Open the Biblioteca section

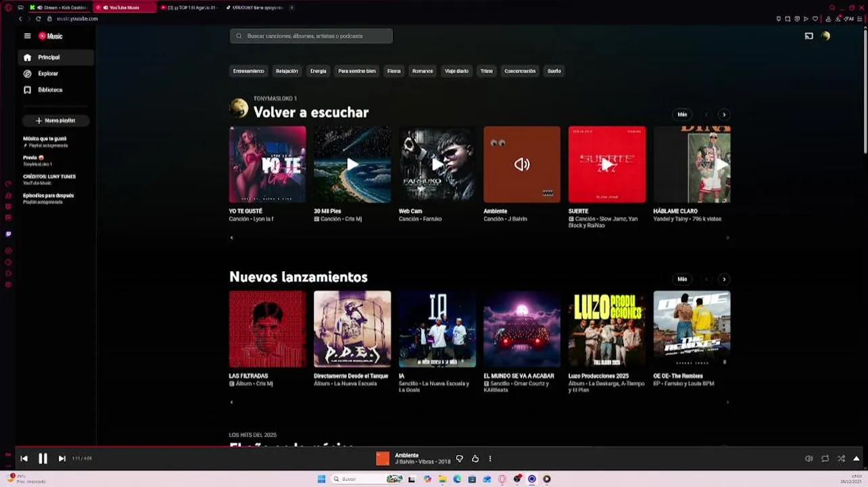click(56, 90)
